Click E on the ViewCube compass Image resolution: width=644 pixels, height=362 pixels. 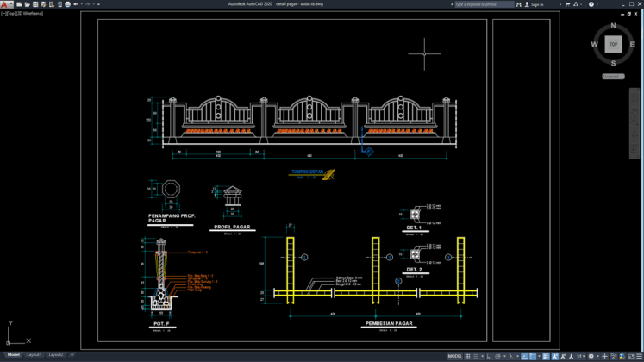click(x=632, y=44)
